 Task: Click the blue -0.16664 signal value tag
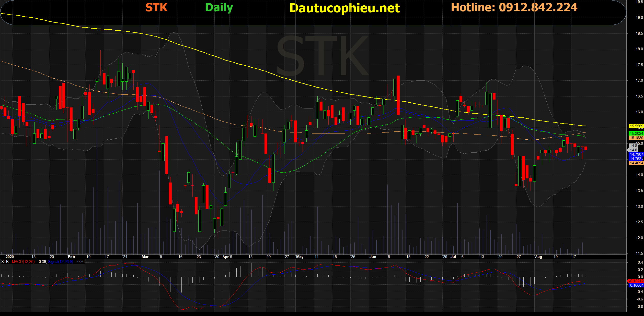[636, 285]
